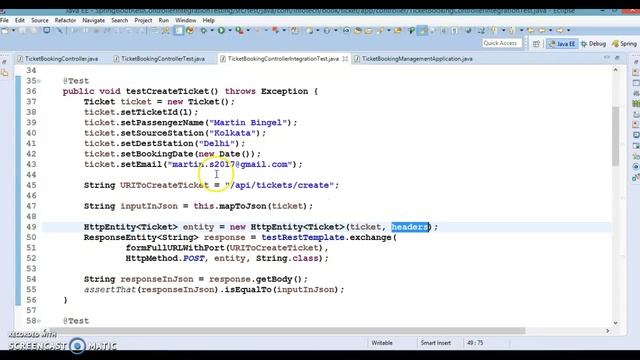
Task: Open the Navigate menu
Action: [93, 20]
